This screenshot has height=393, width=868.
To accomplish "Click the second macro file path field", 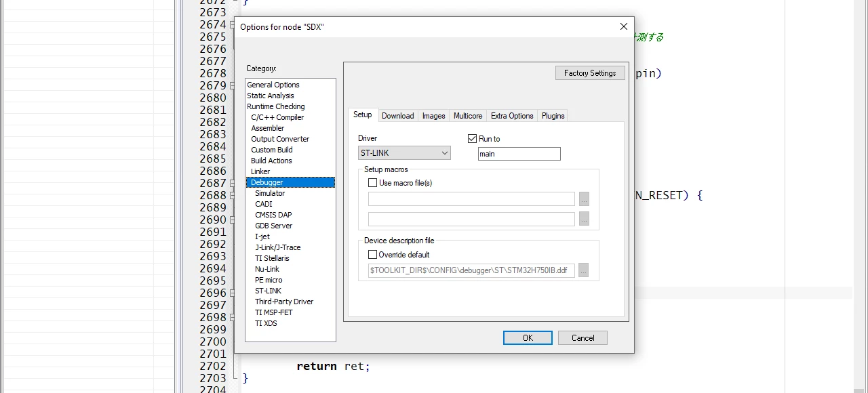I will 471,219.
